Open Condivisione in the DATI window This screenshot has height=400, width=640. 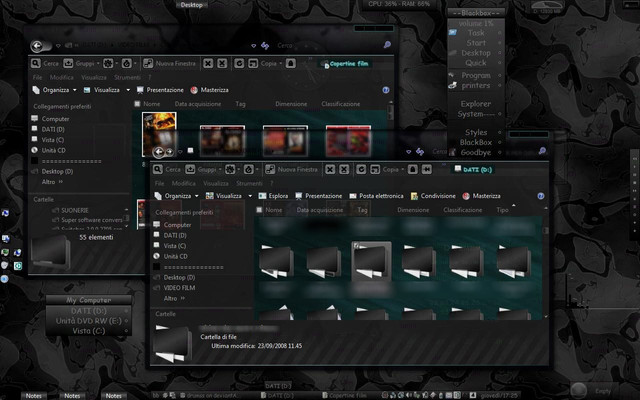pyautogui.click(x=433, y=196)
